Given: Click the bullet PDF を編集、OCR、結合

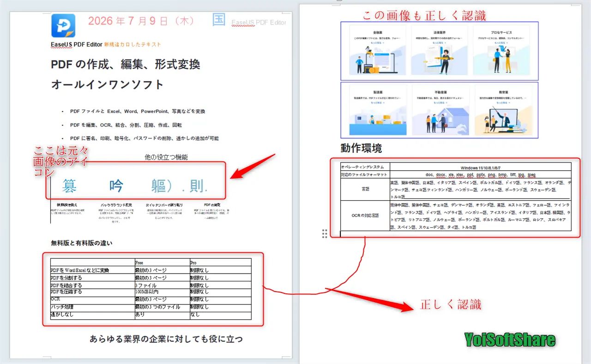Looking at the screenshot, I should [x=126, y=125].
